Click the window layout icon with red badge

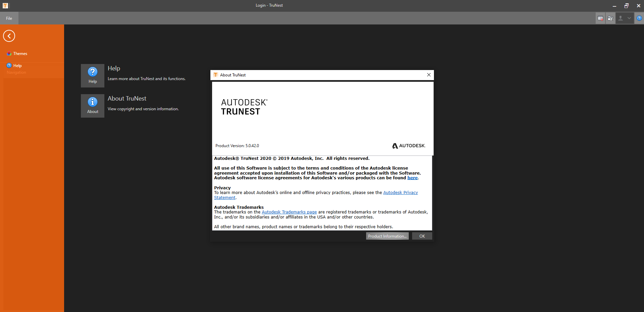pyautogui.click(x=600, y=18)
